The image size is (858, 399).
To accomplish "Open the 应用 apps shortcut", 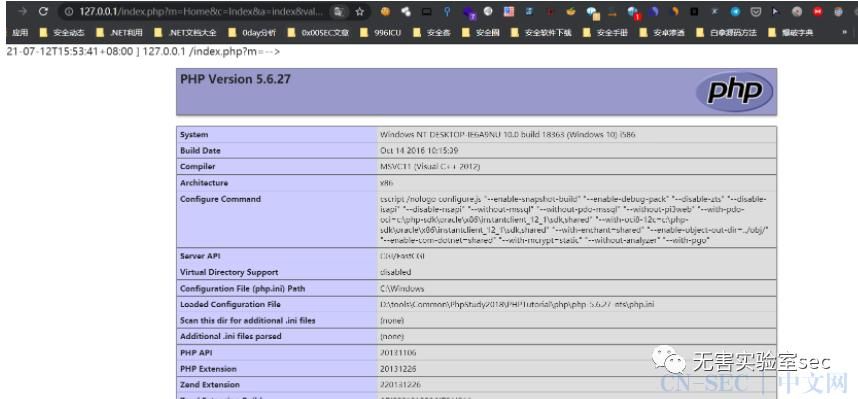I will [20, 33].
